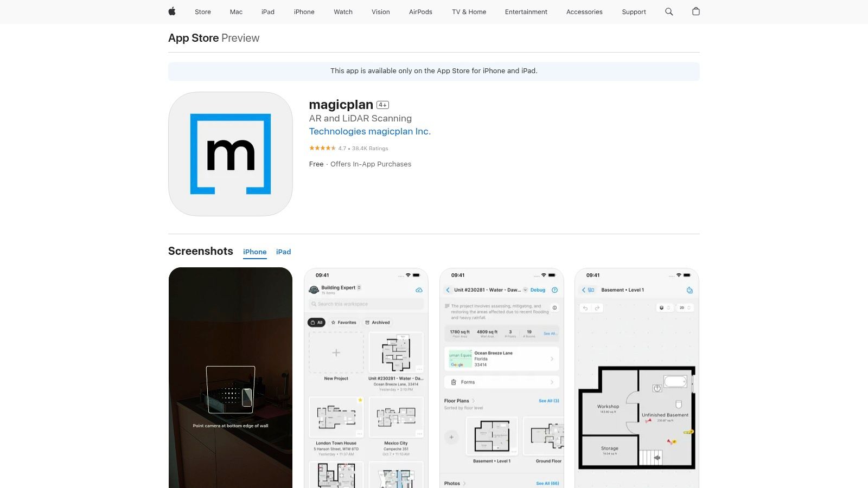
Task: Click the Apple logo icon
Action: (172, 11)
